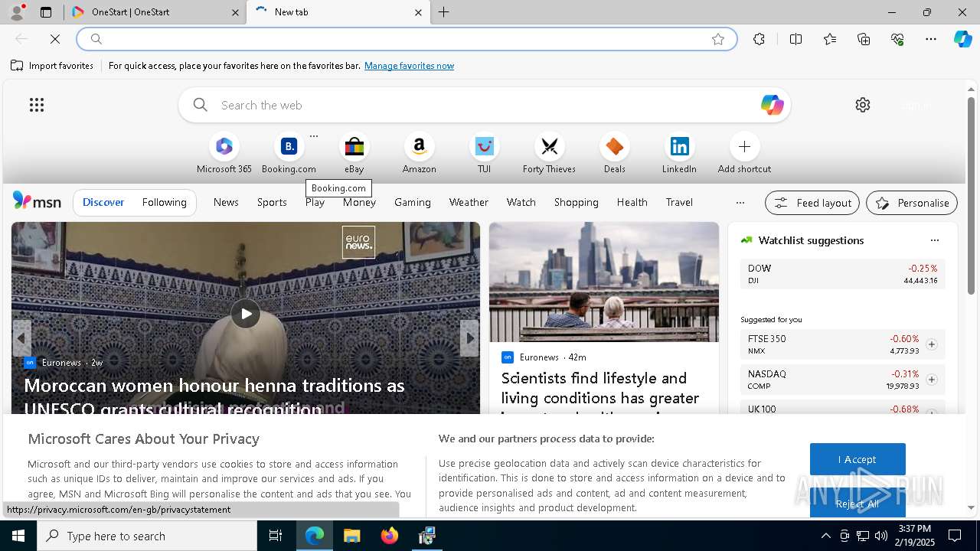The image size is (980, 551).
Task: Open the Sports category
Action: 272,202
